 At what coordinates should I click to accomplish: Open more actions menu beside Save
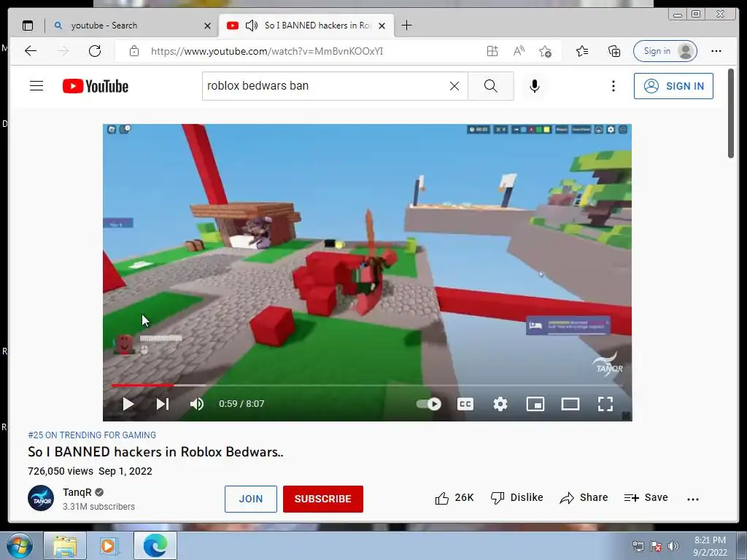tap(693, 499)
